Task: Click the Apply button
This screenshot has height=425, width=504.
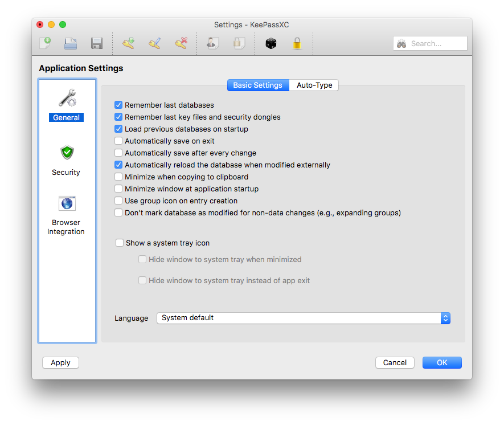Action: pyautogui.click(x=60, y=363)
